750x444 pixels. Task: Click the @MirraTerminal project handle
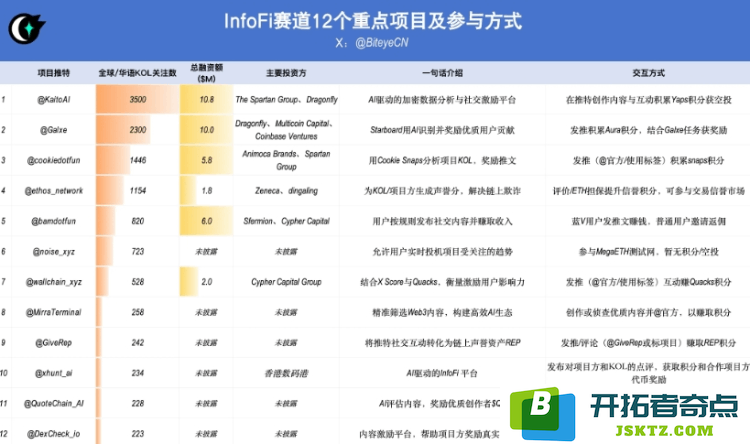[x=54, y=312]
